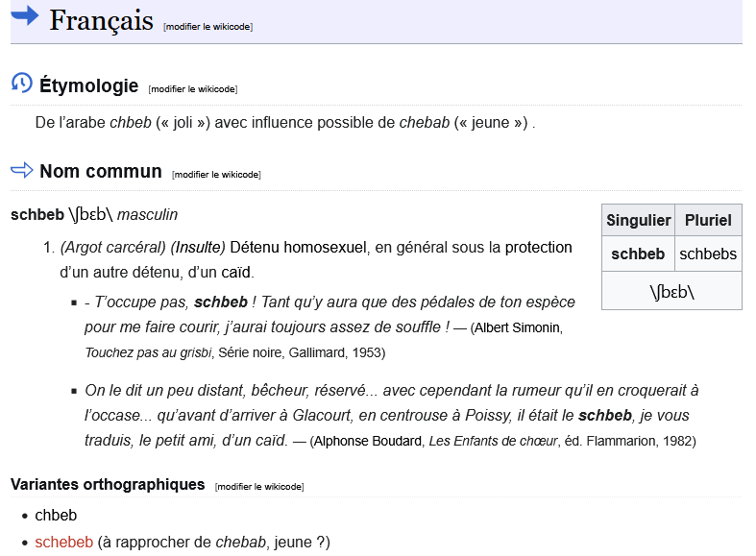The width and height of the screenshot is (756, 556).
Task: Open the caïd link ending the definition
Action: 235,272
